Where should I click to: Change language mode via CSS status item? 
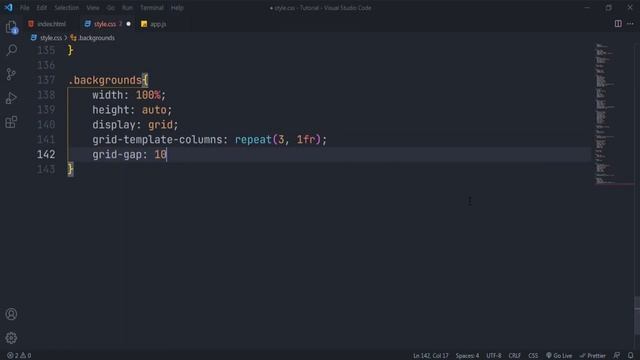[x=533, y=356]
